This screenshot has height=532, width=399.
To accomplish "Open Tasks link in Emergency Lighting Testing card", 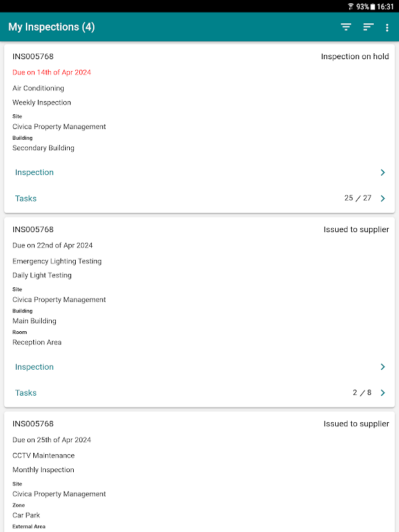I will 26,393.
